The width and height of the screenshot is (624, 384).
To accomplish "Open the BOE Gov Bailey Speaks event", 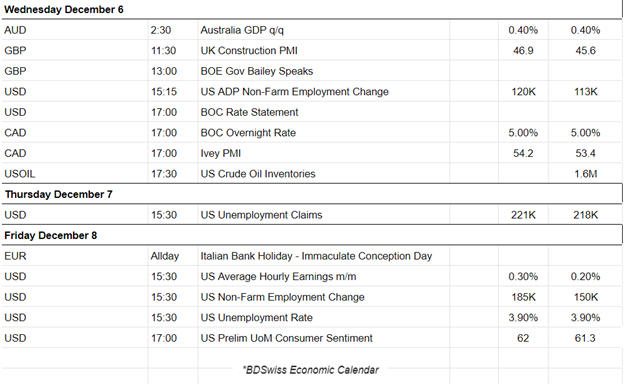I will (x=257, y=71).
